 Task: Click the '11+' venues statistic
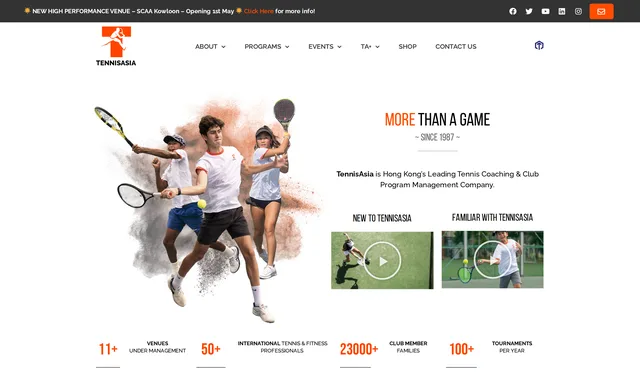point(108,349)
